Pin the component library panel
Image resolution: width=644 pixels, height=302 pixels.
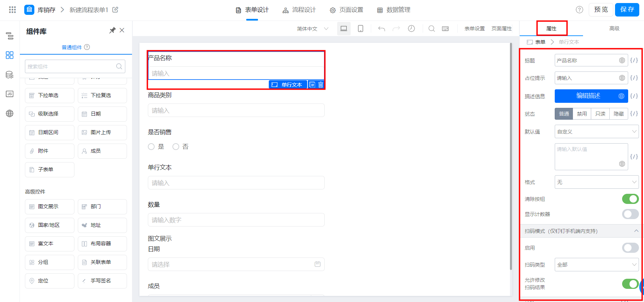click(112, 30)
